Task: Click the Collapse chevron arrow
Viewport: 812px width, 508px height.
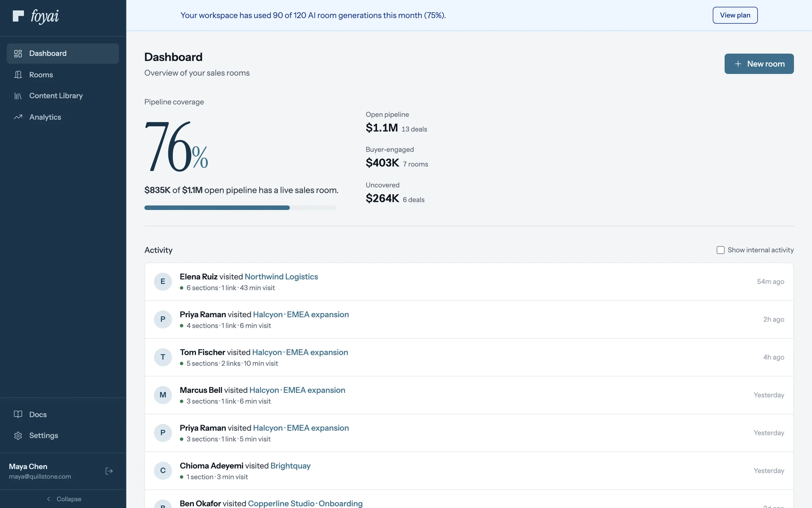Action: coord(48,499)
